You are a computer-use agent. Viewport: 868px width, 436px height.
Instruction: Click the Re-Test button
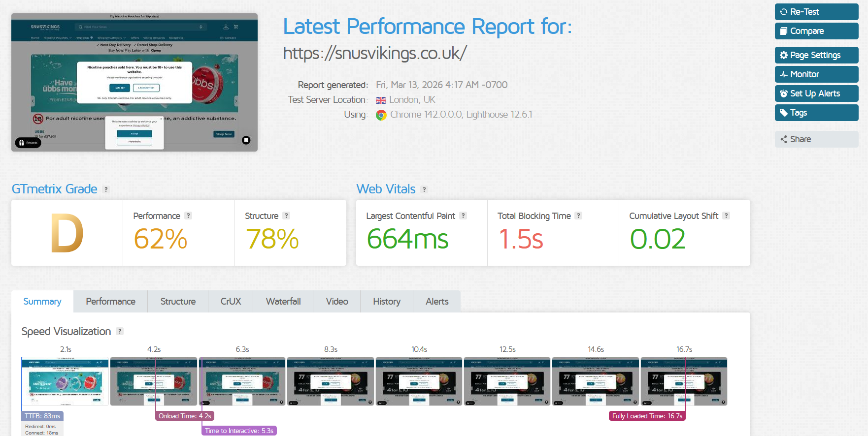[816, 12]
